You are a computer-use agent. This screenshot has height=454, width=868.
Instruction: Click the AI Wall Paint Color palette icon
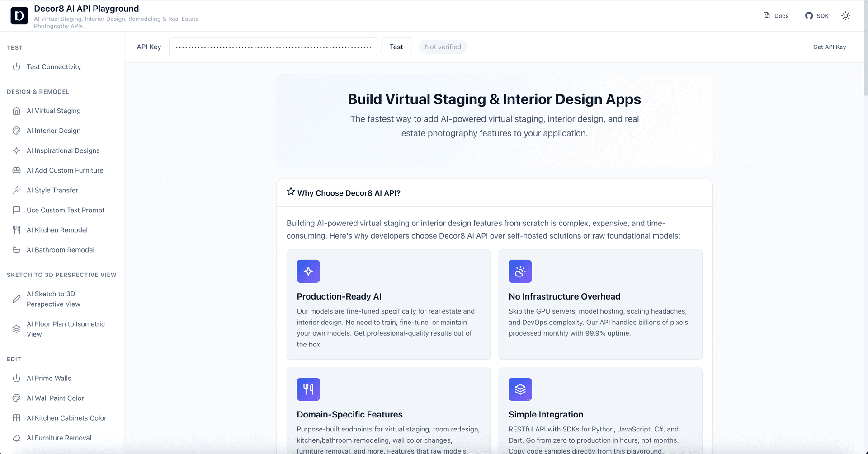tap(16, 398)
